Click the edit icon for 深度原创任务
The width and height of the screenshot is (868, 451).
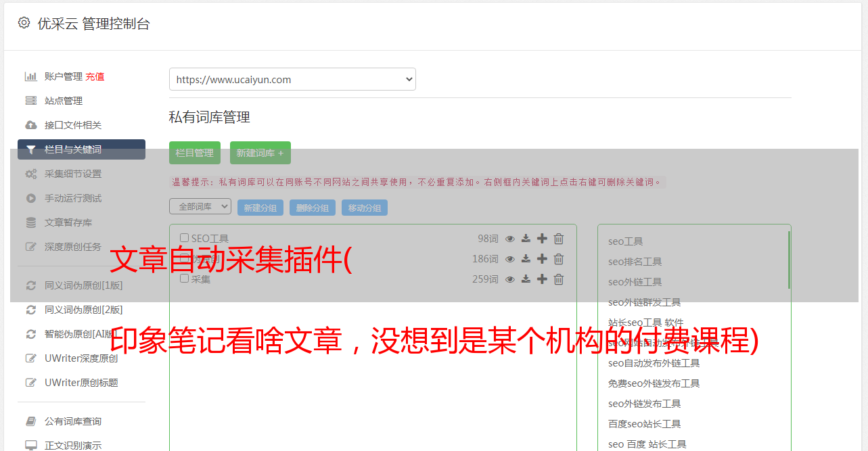coord(30,247)
